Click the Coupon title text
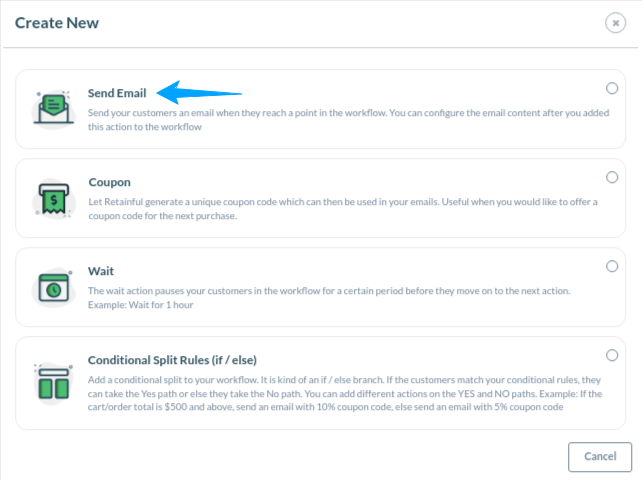The width and height of the screenshot is (642, 480). pyautogui.click(x=110, y=182)
